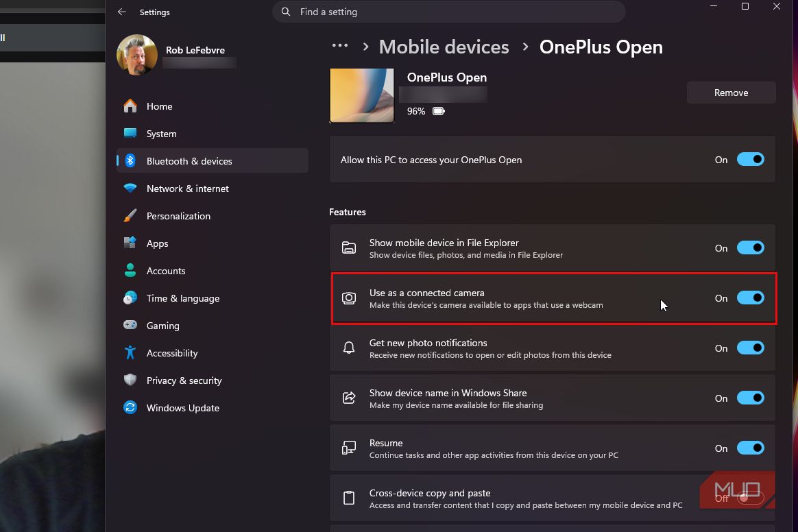Click the Windows Share icon
The height and width of the screenshot is (532, 798).
[349, 398]
